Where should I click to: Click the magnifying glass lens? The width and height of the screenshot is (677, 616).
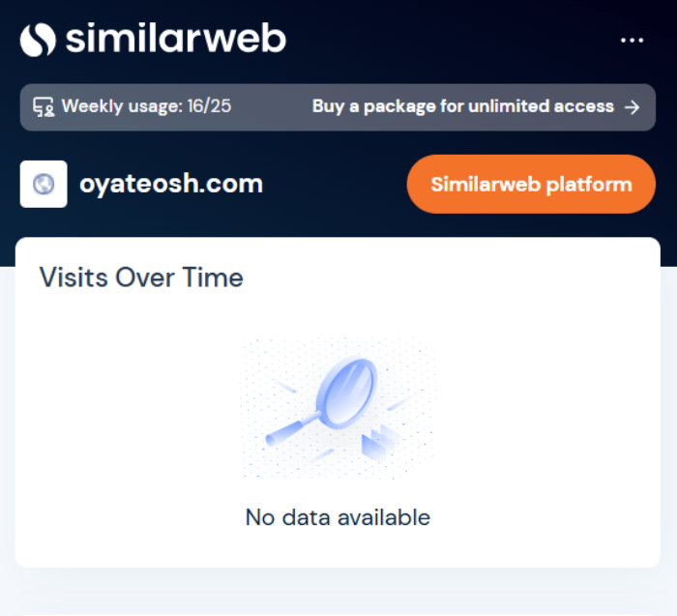pos(346,392)
